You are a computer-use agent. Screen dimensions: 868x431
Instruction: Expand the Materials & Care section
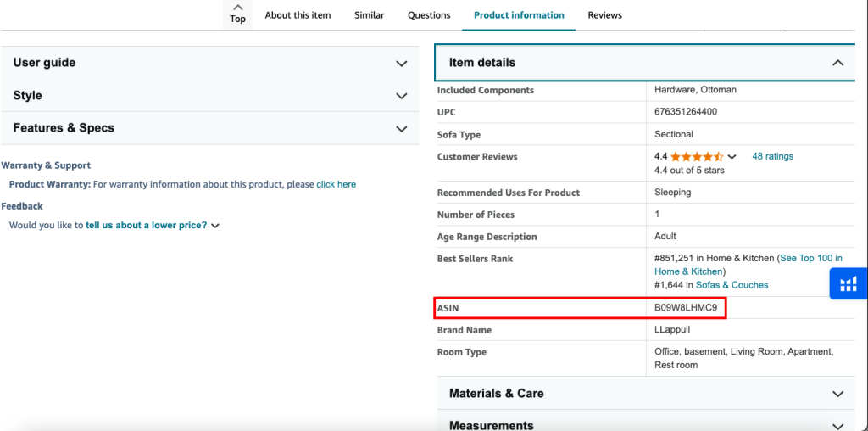coord(837,394)
